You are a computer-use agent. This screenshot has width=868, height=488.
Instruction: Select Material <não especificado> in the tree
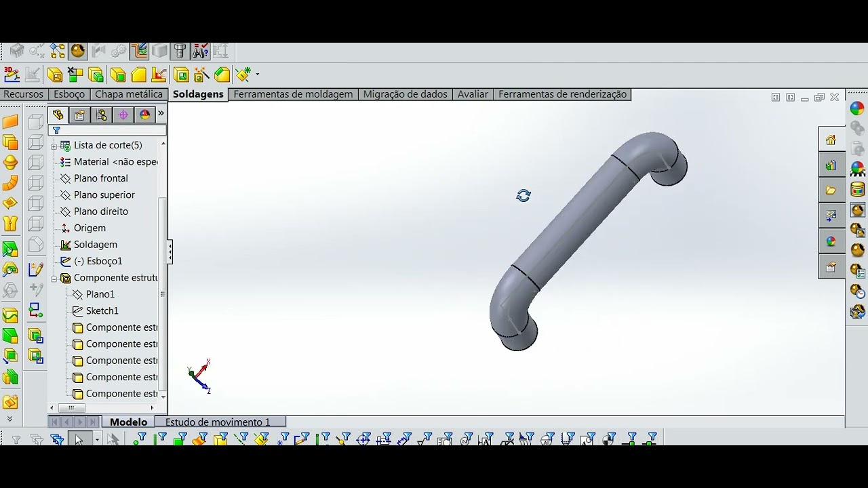[108, 162]
